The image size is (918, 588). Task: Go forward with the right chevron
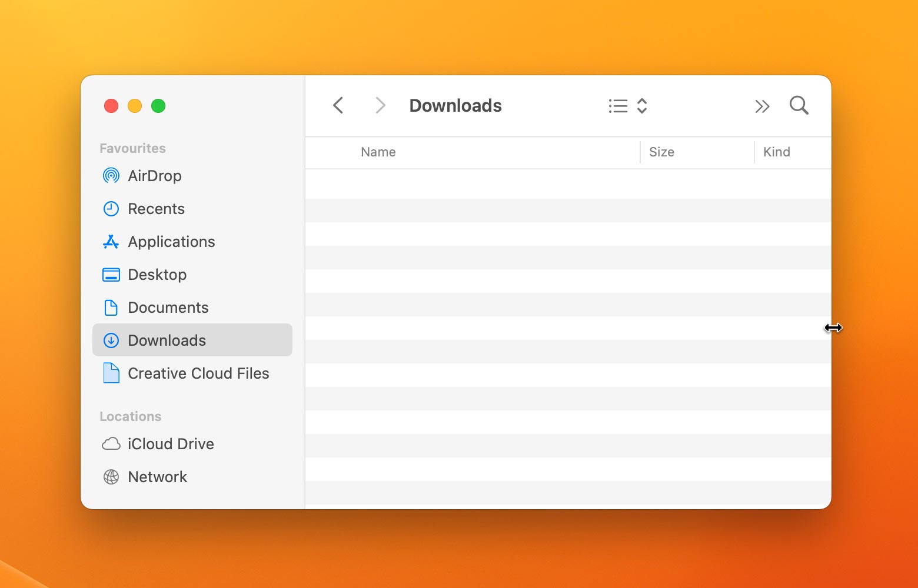(x=380, y=106)
